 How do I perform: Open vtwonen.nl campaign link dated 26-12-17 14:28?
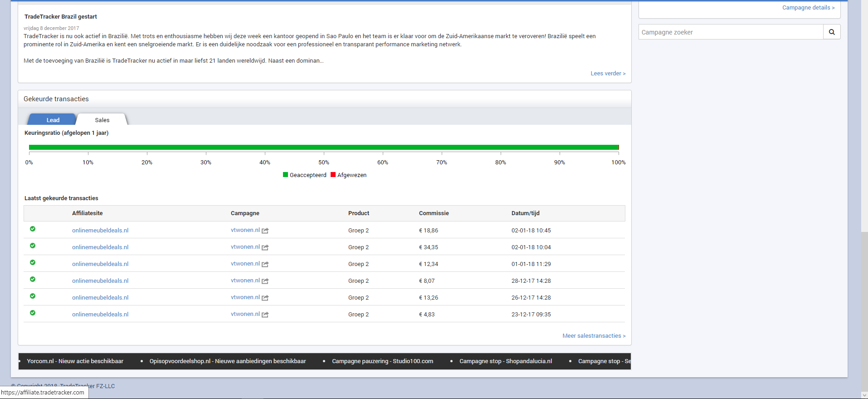[x=245, y=297]
